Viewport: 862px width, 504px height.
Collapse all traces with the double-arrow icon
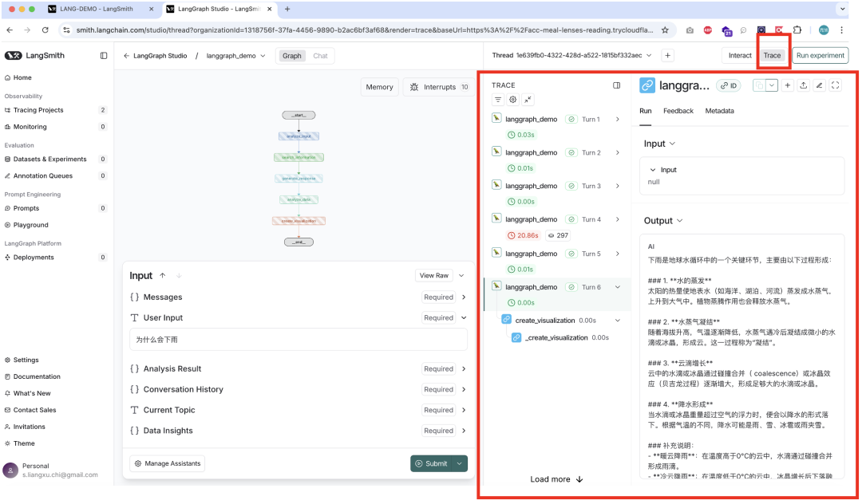click(x=528, y=99)
